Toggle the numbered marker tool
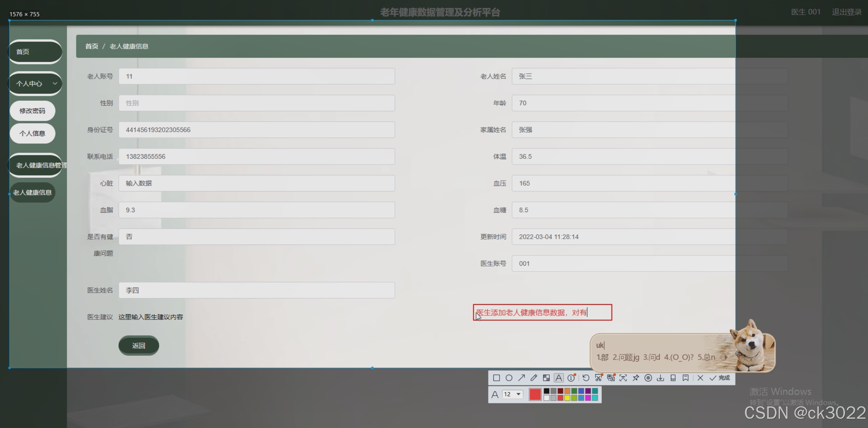Viewport: 868px width, 428px height. [x=571, y=378]
